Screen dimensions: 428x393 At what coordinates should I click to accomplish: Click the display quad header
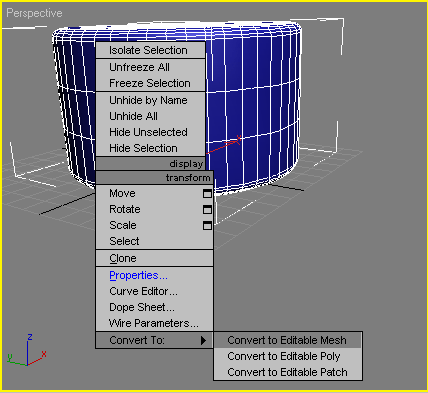click(x=150, y=164)
